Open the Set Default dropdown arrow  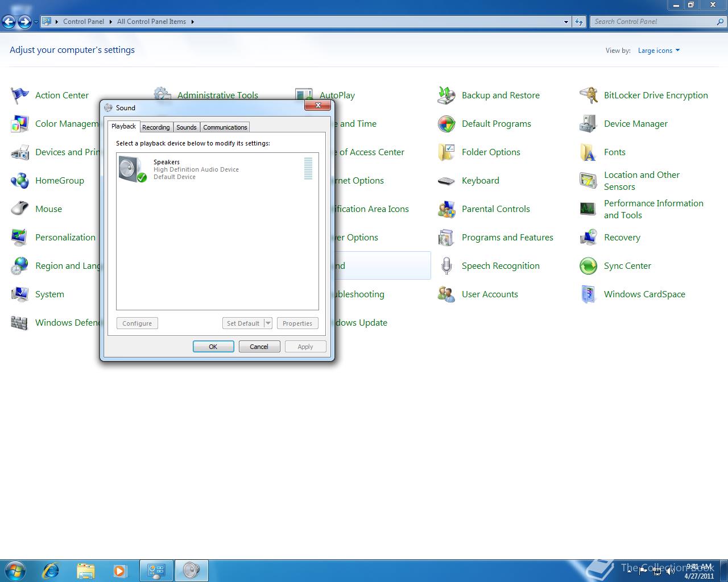[268, 323]
